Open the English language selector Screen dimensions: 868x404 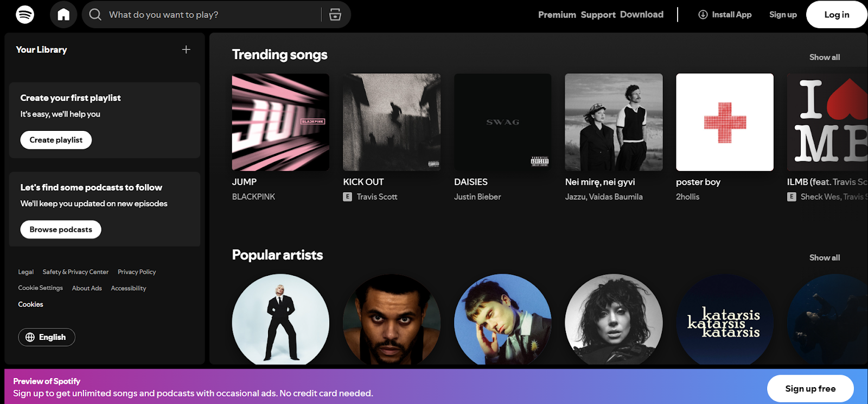[x=47, y=337]
